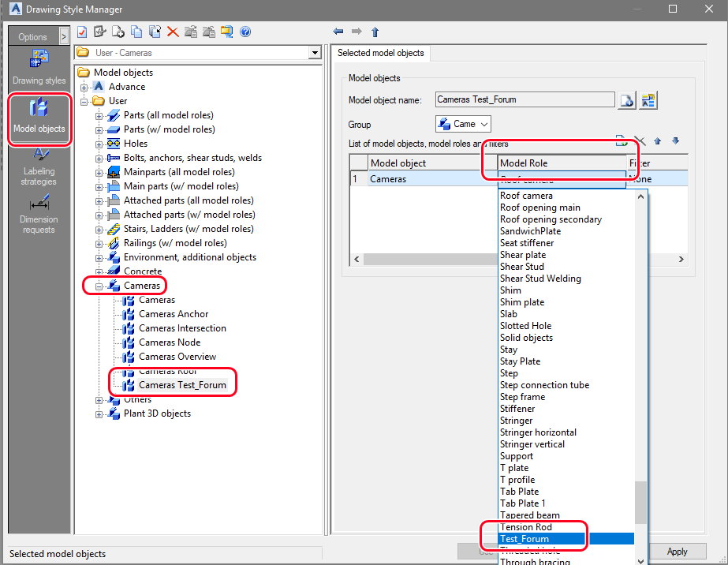Expand the Plant 3D objects node

(x=99, y=414)
